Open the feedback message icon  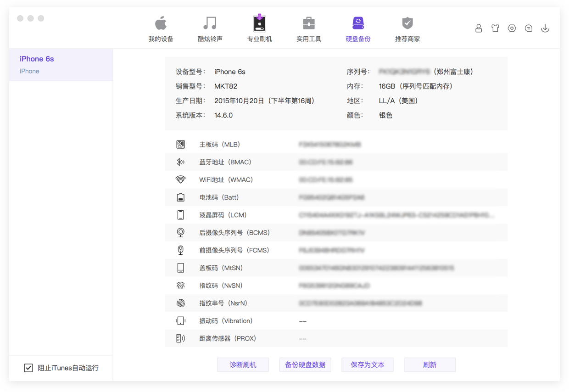pyautogui.click(x=529, y=28)
